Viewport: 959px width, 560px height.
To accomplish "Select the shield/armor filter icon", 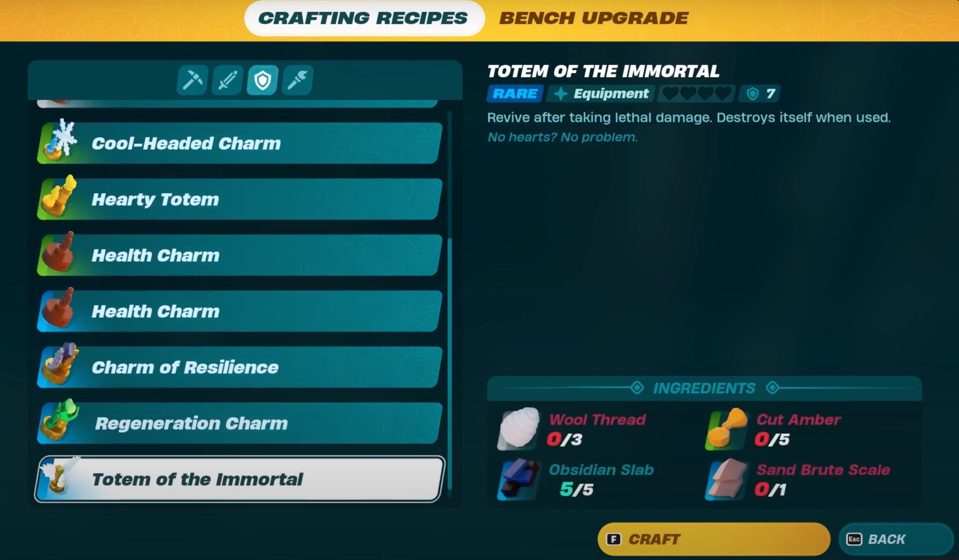I will point(262,80).
